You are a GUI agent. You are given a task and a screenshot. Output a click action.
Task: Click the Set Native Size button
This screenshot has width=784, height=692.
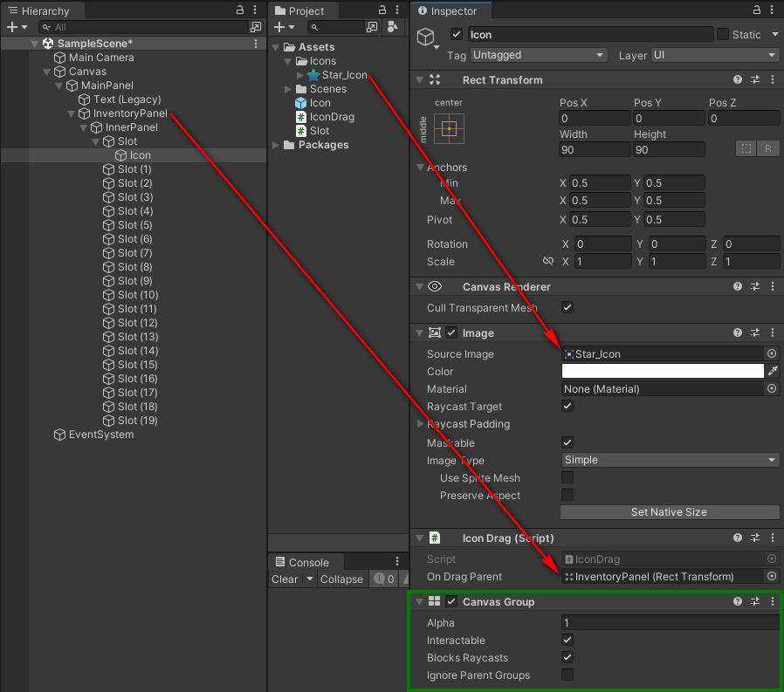(670, 511)
